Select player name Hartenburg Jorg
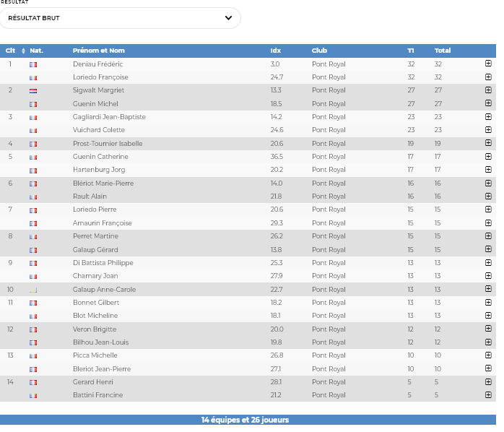 click(99, 170)
